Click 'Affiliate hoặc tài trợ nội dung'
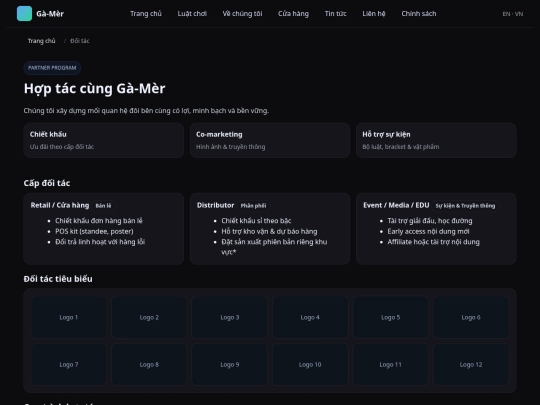The image size is (540, 405). (433, 242)
